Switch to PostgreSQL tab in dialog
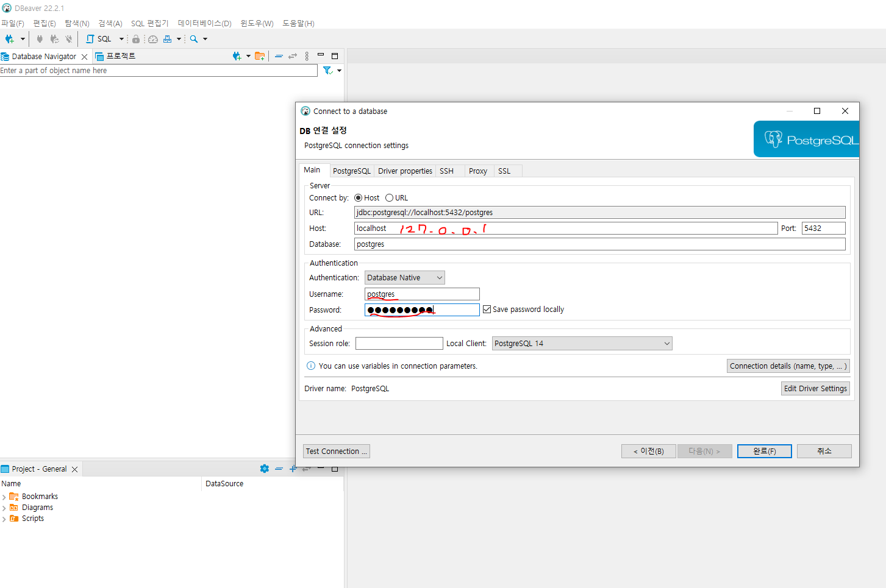 tap(352, 171)
